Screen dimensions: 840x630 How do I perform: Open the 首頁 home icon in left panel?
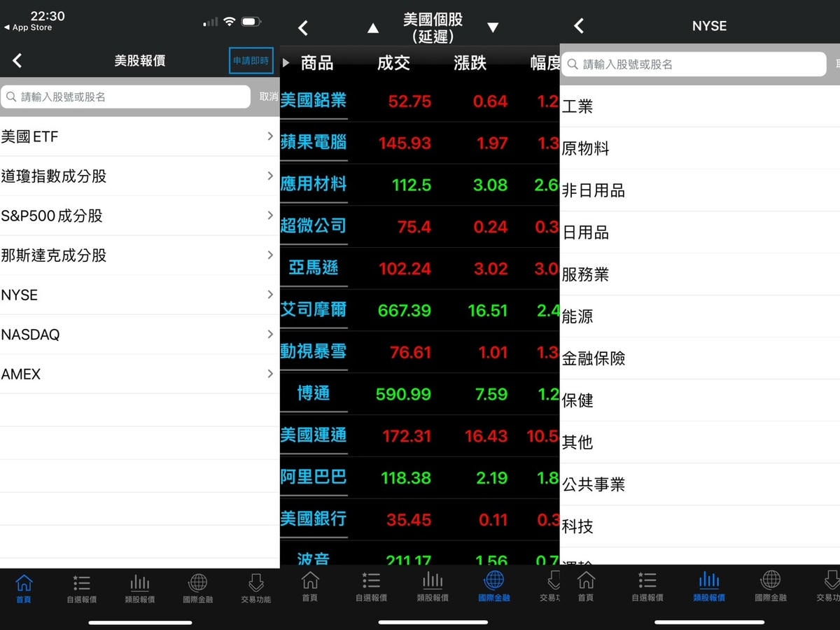pos(24,588)
